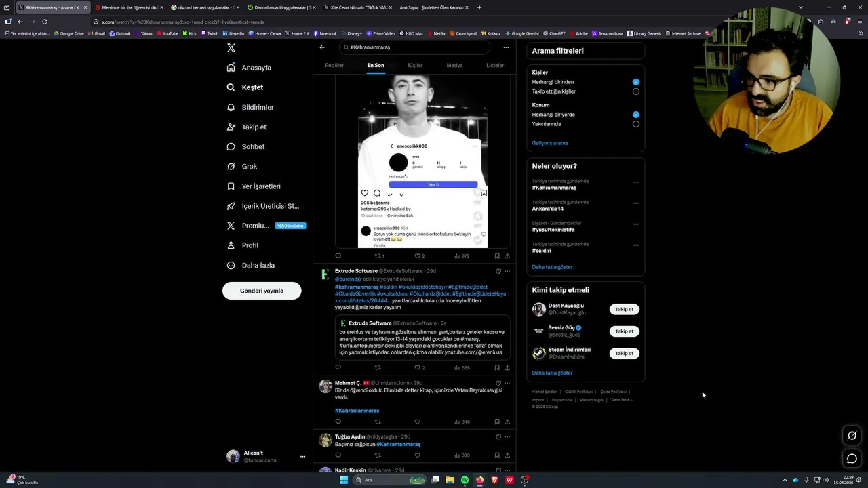
Task: Follow Dost Kayaoğlu with Takip et
Action: point(624,310)
